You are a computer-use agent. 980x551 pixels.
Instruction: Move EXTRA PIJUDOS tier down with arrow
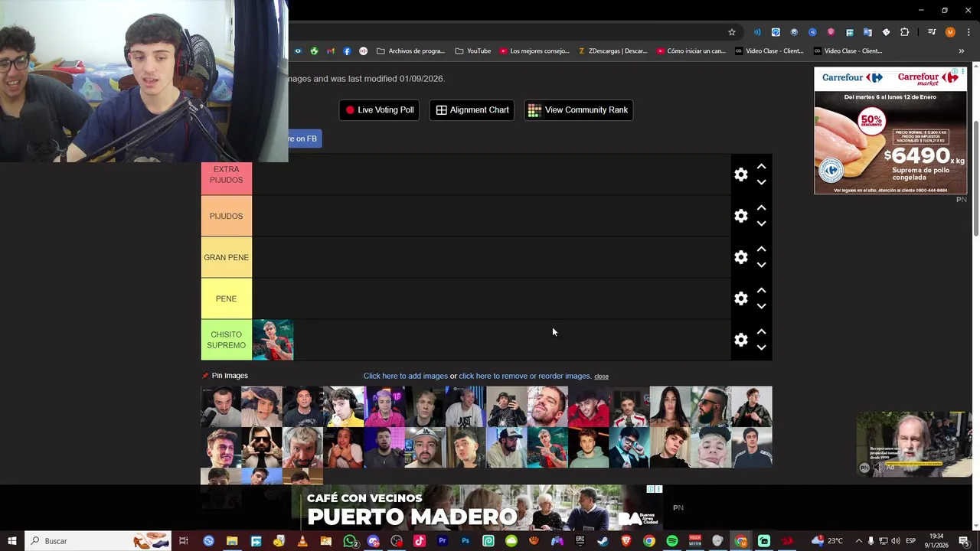pos(761,183)
